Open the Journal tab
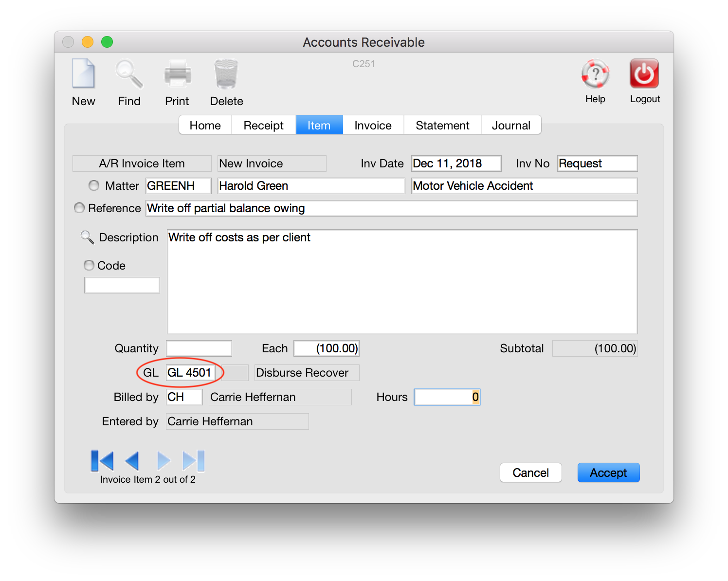Viewport: 728px width, 581px height. pos(510,125)
